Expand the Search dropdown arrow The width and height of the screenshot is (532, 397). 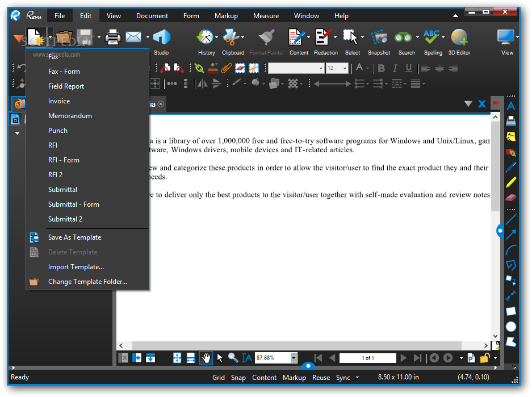pyautogui.click(x=417, y=37)
